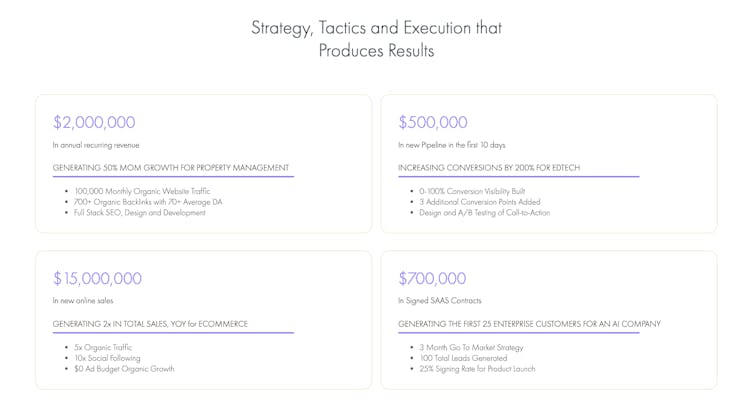Image resolution: width=750 pixels, height=420 pixels.
Task: Click "25% Signing Rate for Product Launch"
Action: point(477,369)
